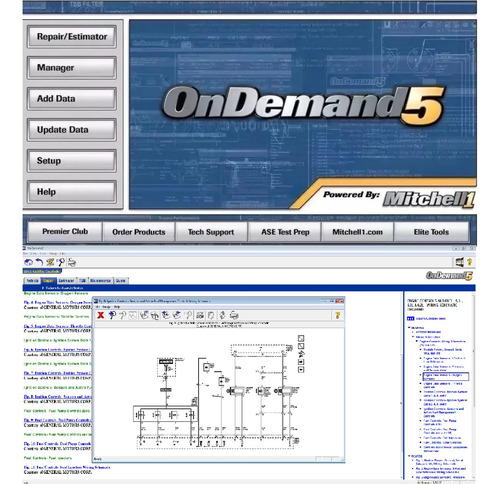Click the blue button icon above the right tree

(x=410, y=319)
